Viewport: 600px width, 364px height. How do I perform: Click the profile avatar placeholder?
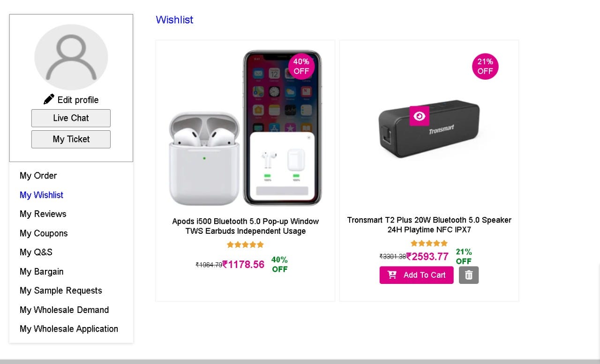pos(71,57)
